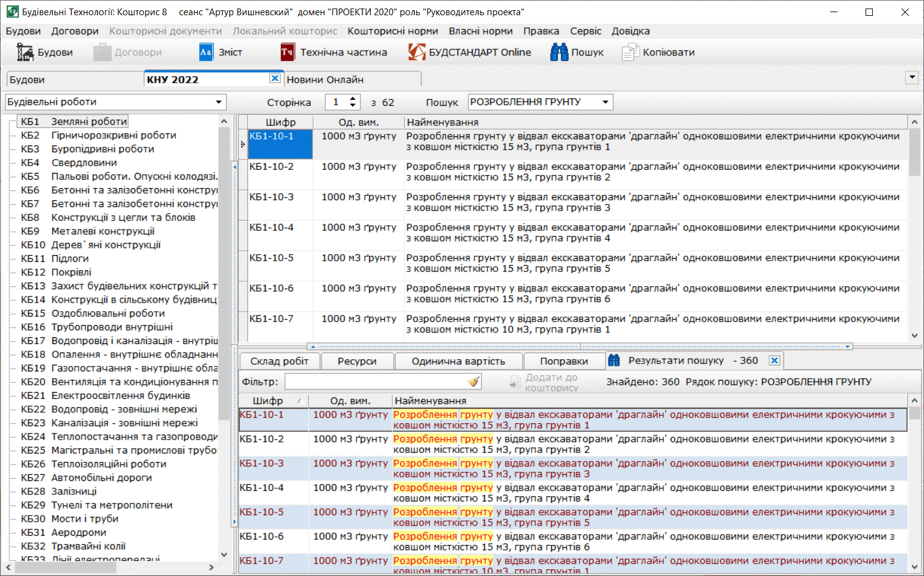Open the Будівельні роботи dropdown
Image resolution: width=924 pixels, height=576 pixels.
click(x=218, y=102)
